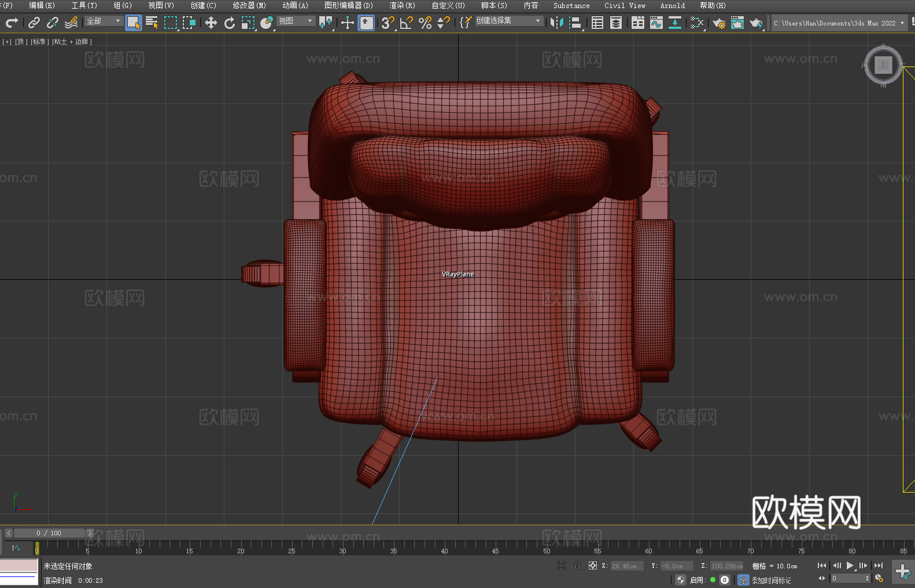This screenshot has width=915, height=588.
Task: Step time slider forward with right arrow
Action: [90, 533]
